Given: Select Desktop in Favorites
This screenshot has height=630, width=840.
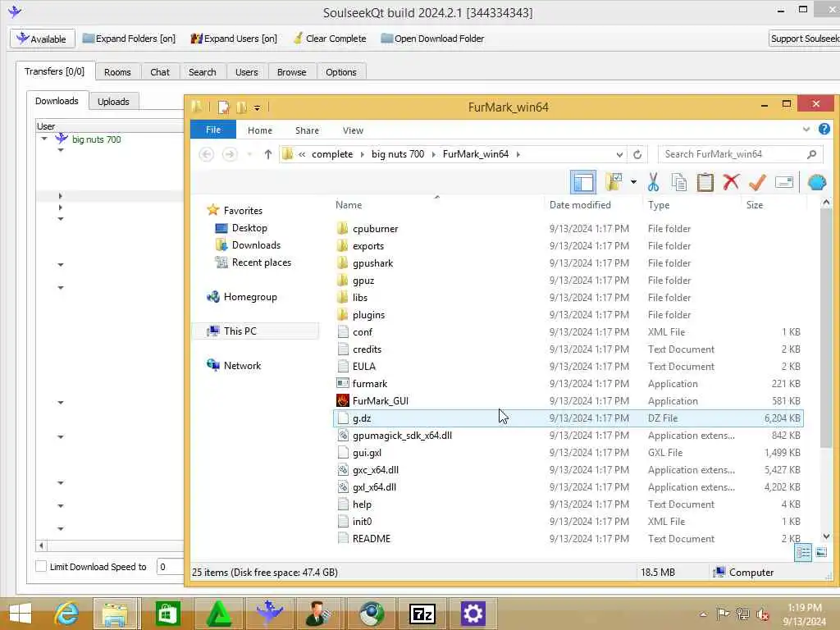Looking at the screenshot, I should [249, 228].
